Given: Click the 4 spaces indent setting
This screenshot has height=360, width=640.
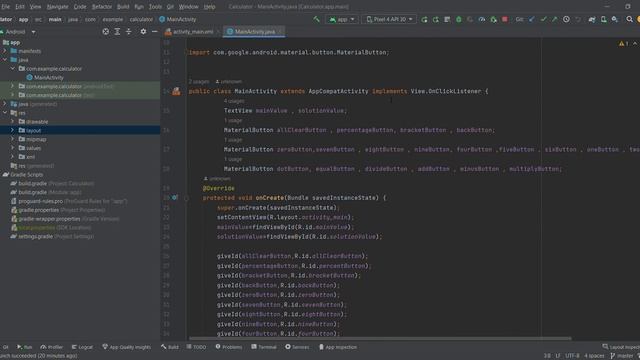Looking at the screenshot, I should tap(594, 356).
